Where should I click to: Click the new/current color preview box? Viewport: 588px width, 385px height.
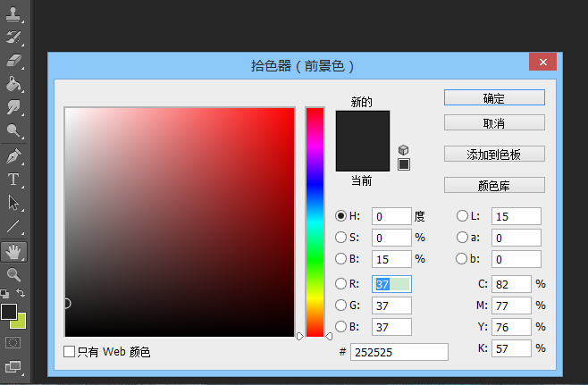tap(363, 141)
